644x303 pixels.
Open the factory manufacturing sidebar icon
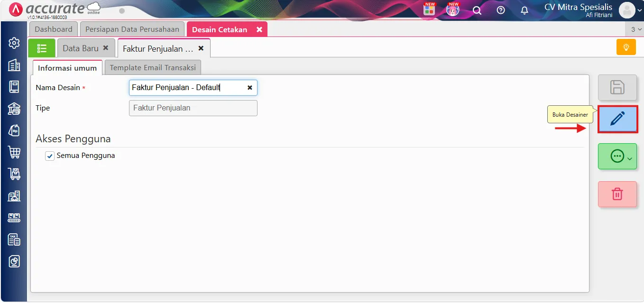pos(14,196)
